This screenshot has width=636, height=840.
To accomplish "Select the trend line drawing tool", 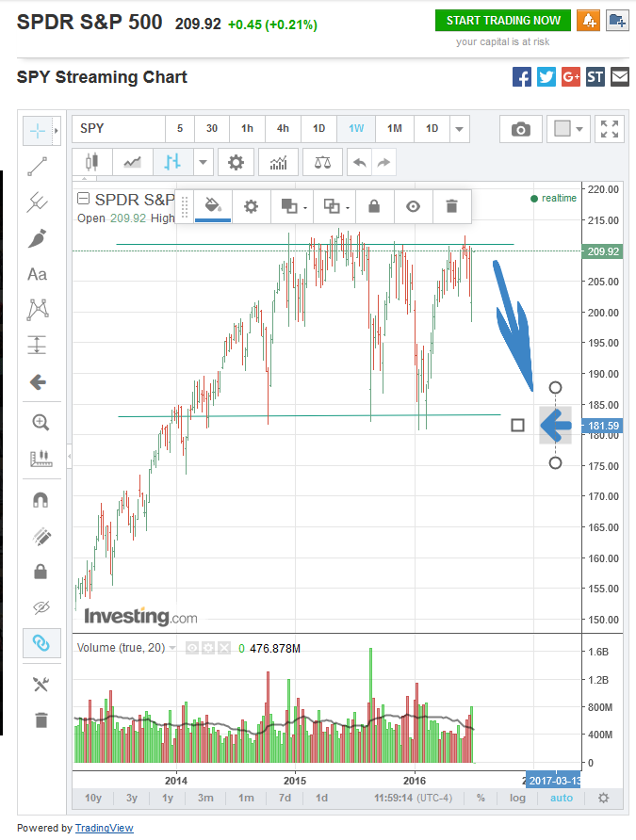I will (38, 167).
